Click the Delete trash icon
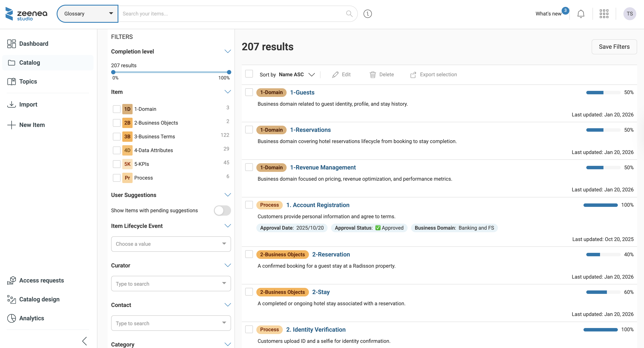 (372, 75)
